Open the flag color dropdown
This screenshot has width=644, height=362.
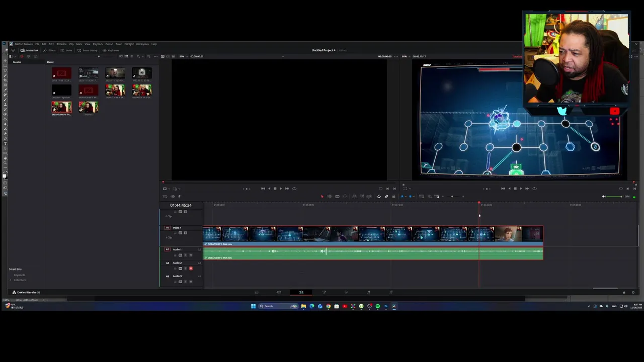coord(406,197)
